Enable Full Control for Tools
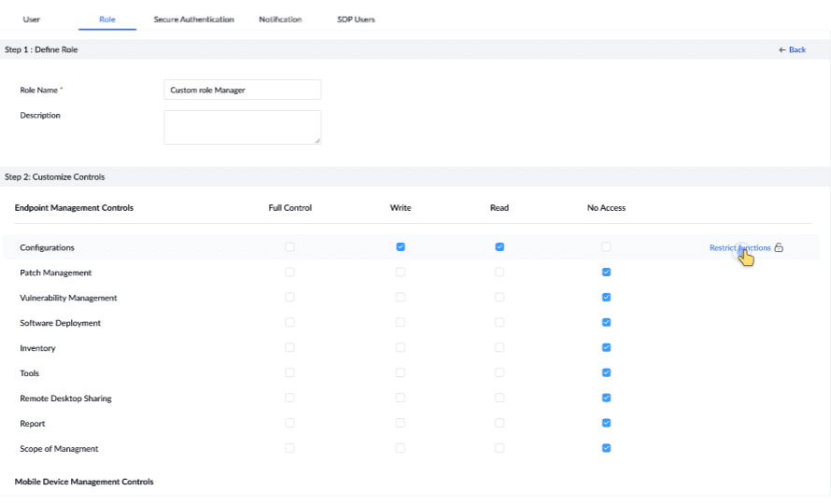831x504 pixels. click(289, 372)
